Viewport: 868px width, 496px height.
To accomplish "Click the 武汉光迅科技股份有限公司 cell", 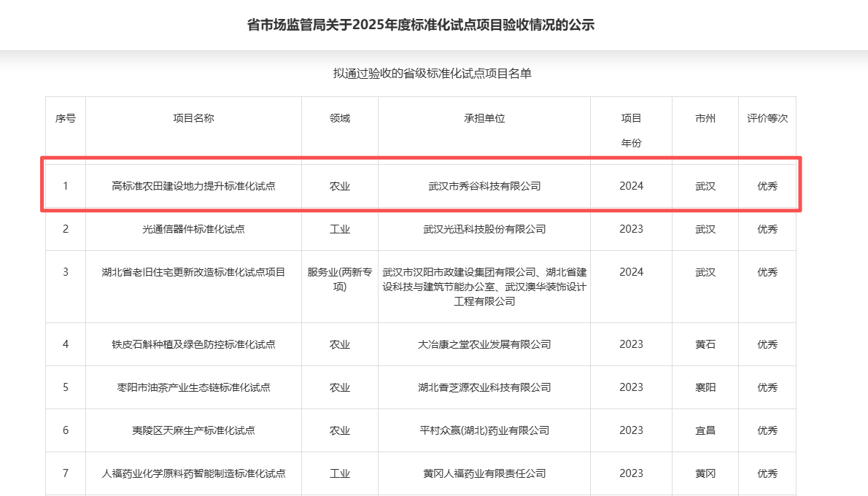I will point(484,229).
